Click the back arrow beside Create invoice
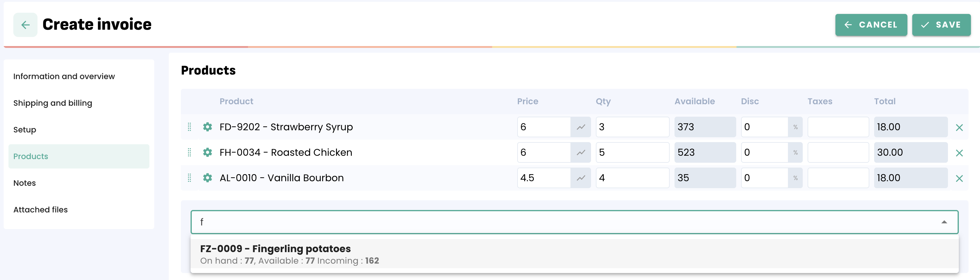 coord(25,25)
